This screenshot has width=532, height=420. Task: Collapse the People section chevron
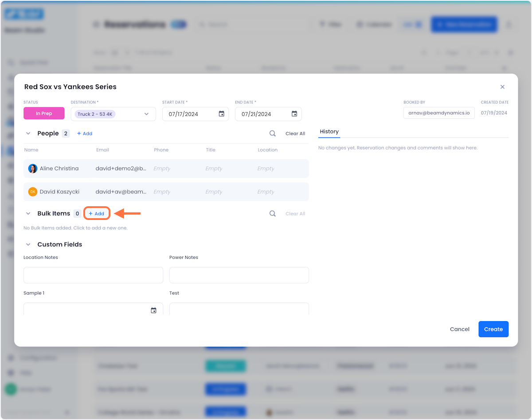[28, 133]
